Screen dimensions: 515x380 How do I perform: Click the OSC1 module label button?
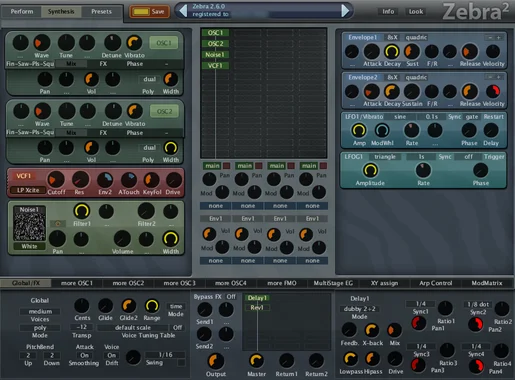pos(164,43)
